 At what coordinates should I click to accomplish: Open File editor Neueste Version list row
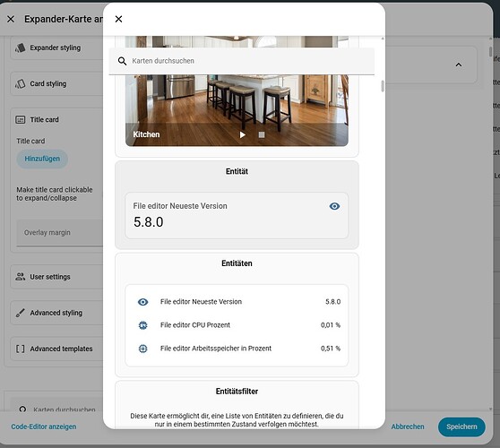pyautogui.click(x=237, y=302)
